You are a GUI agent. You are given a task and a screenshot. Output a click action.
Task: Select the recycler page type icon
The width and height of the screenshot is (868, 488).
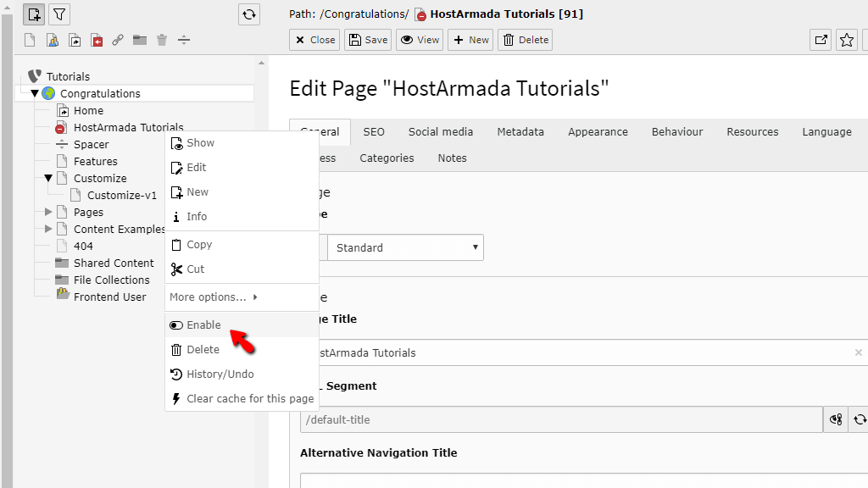[x=162, y=40]
